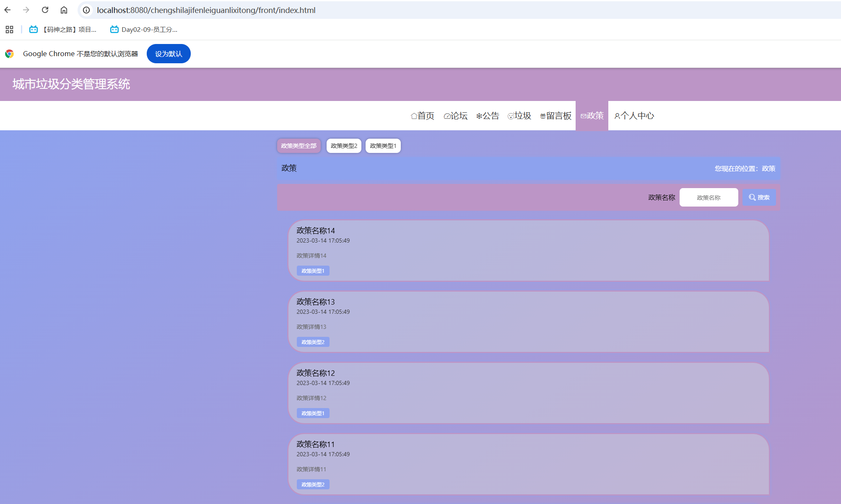Click the browser back arrow

[x=8, y=10]
